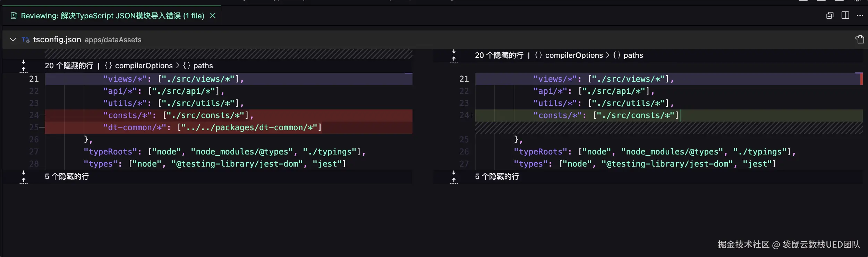Close the Reviewing tab
Viewport: 868px width, 257px height.
(213, 16)
